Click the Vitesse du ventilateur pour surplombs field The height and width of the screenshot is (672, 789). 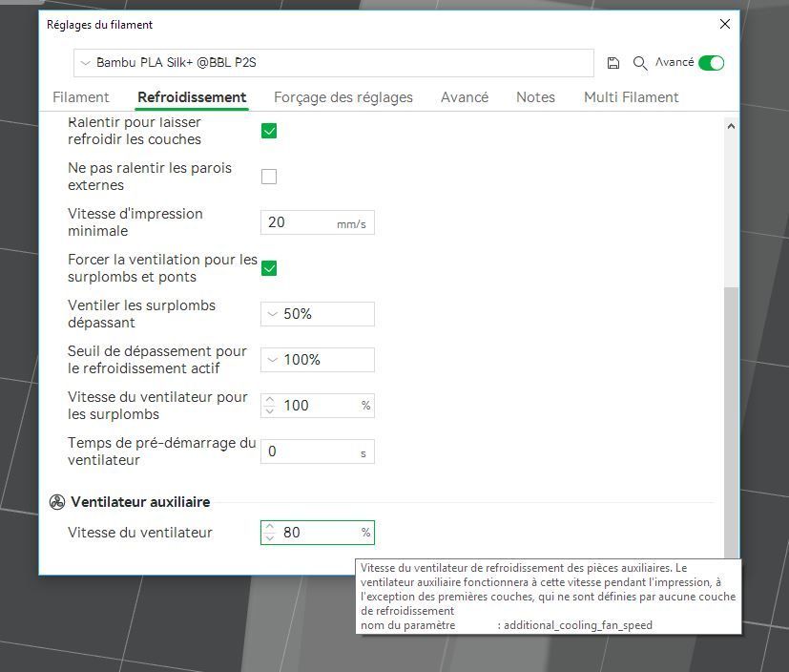318,406
